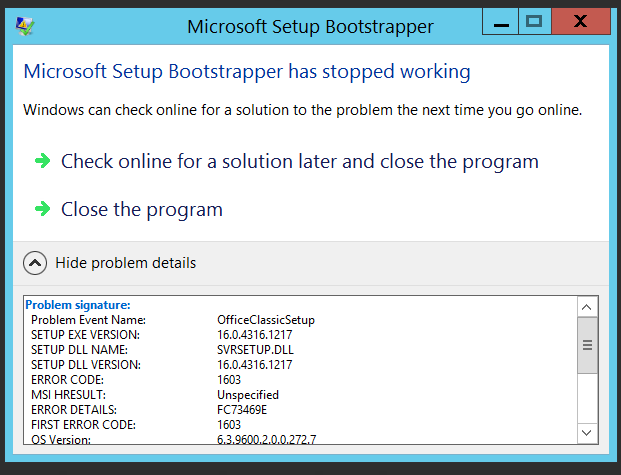
Task: Click the SETUP EXE VERSION label
Action: [x=85, y=335]
